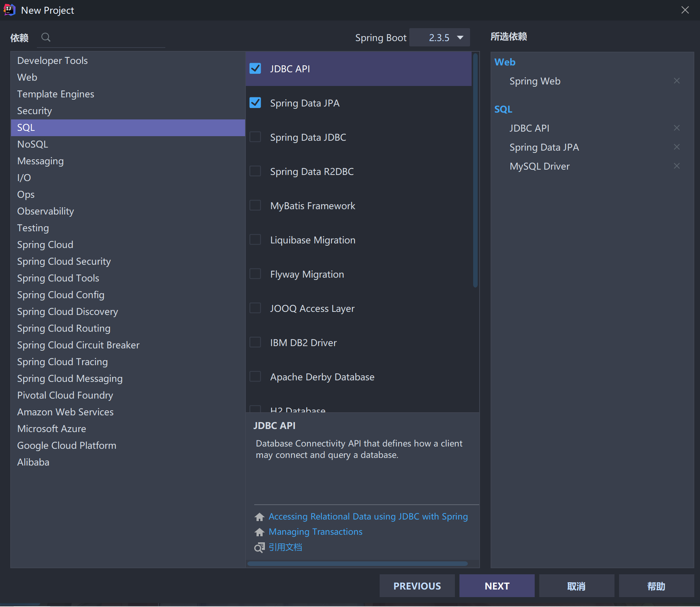The width and height of the screenshot is (700, 607).
Task: Check the MyBatis Framework checkbox
Action: pos(255,205)
